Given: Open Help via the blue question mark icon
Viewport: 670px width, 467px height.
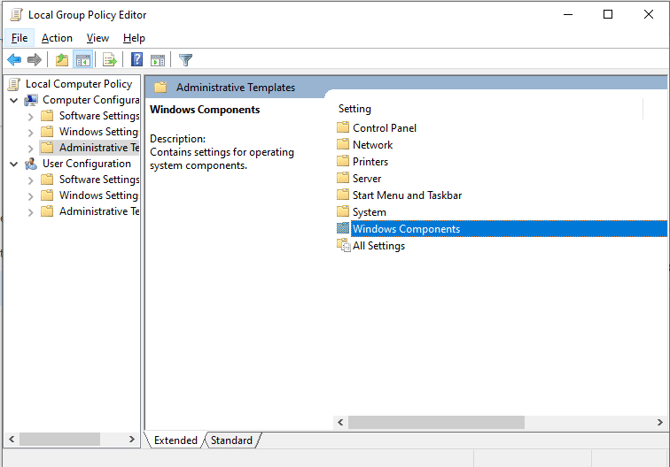Looking at the screenshot, I should pyautogui.click(x=137, y=60).
